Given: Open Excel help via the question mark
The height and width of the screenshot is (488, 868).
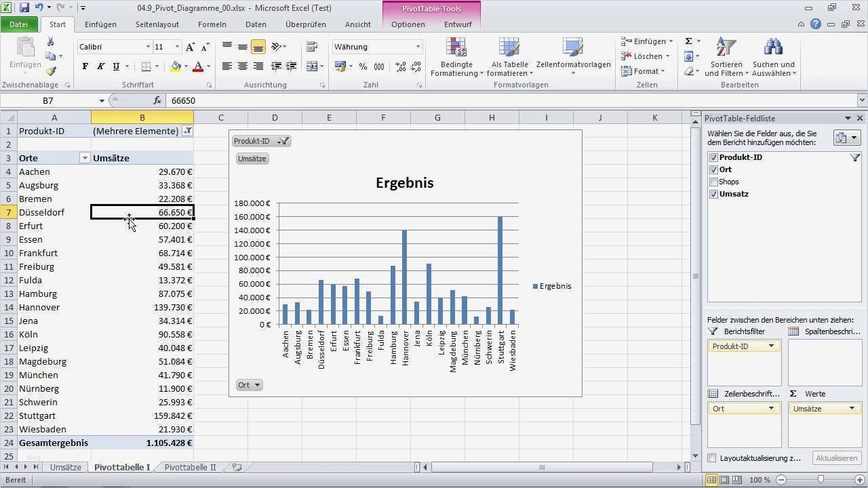Looking at the screenshot, I should (816, 24).
